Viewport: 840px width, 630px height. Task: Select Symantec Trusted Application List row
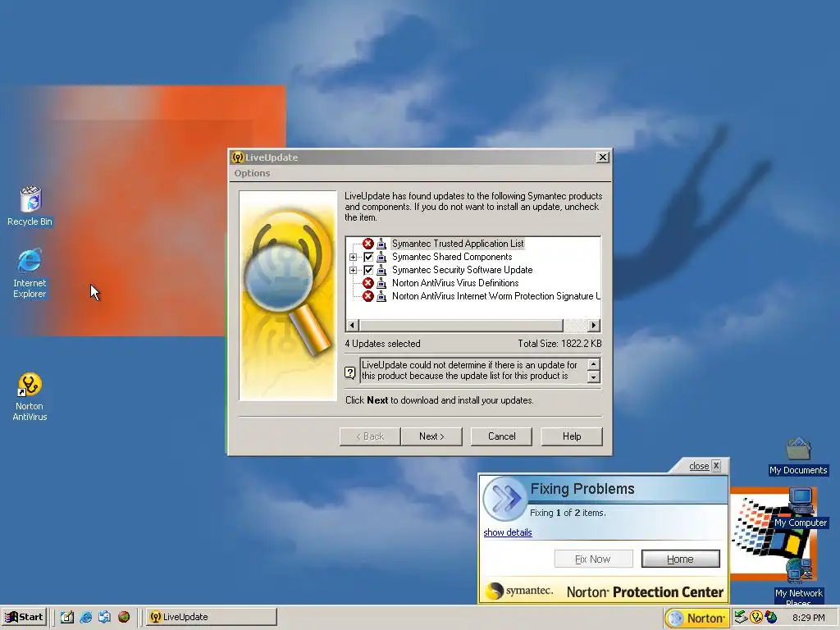tap(458, 244)
